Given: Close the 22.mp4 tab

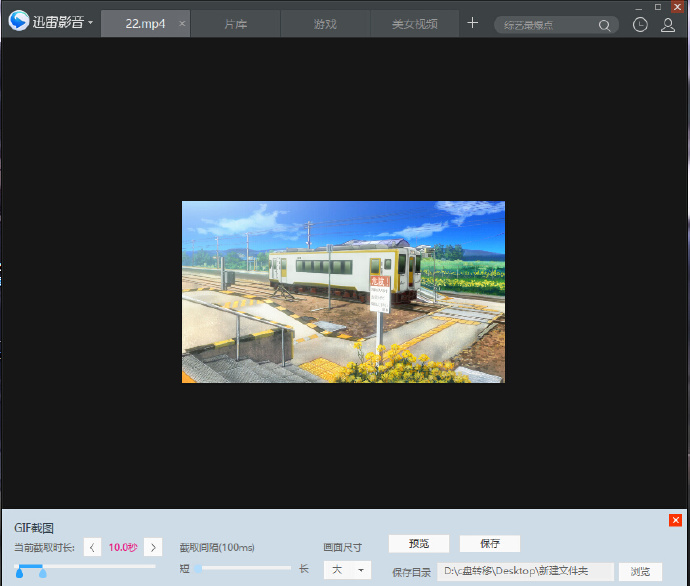Looking at the screenshot, I should [x=181, y=23].
